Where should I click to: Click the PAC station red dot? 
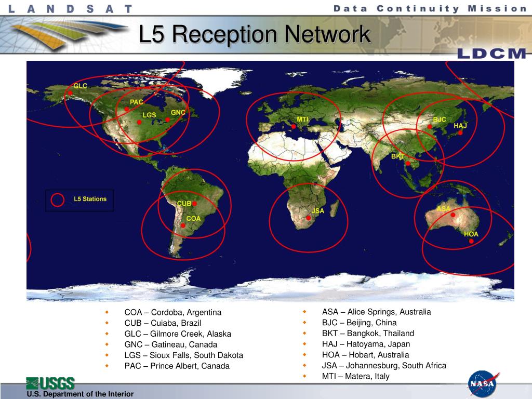[x=127, y=109]
